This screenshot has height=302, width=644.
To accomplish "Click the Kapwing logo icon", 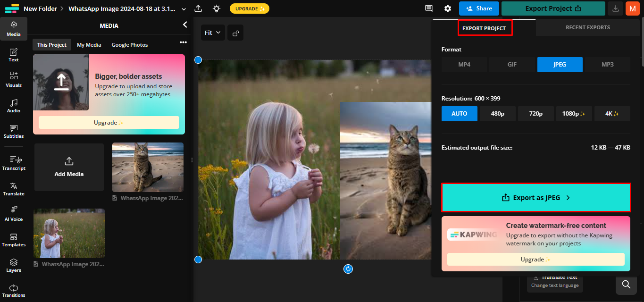I will [x=12, y=8].
